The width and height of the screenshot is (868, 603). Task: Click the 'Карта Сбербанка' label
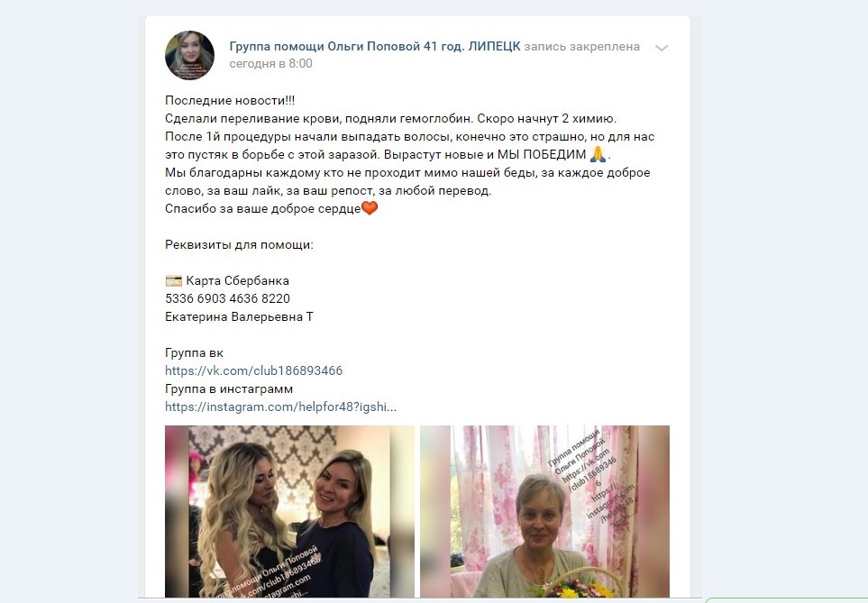coord(237,280)
